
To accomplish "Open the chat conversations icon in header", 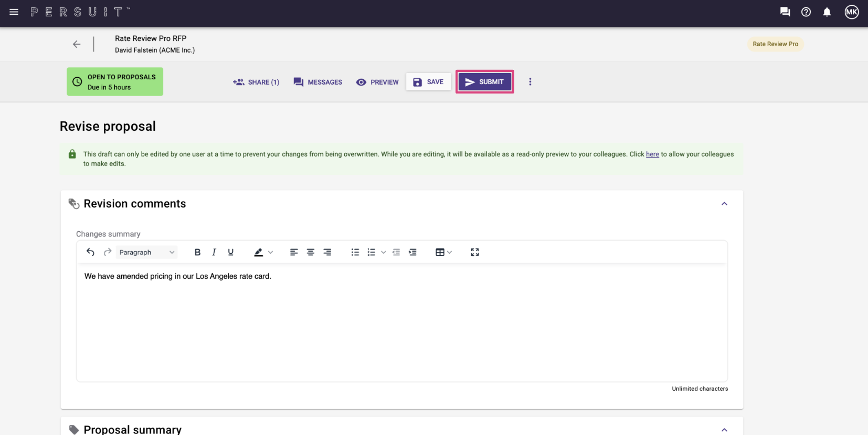I will tap(785, 12).
